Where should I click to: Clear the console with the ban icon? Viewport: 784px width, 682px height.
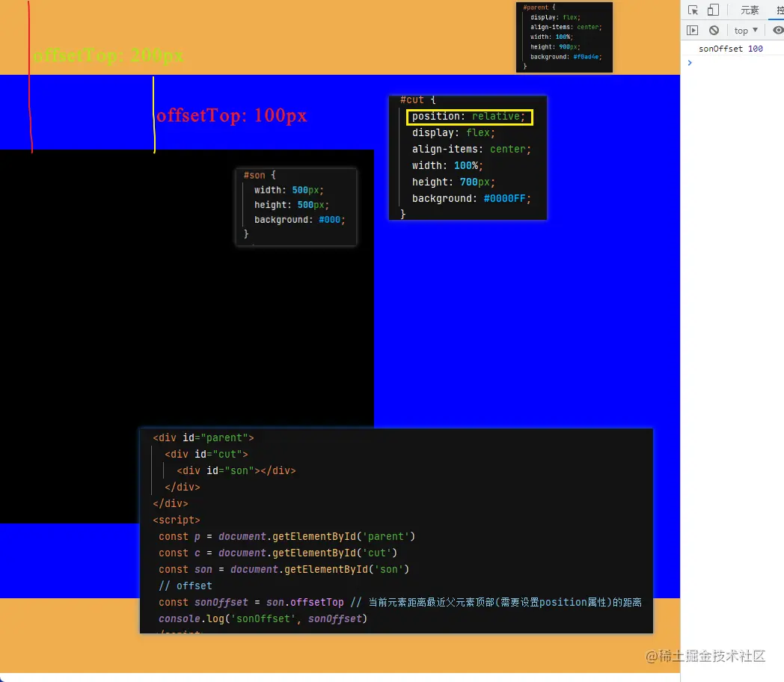(714, 31)
